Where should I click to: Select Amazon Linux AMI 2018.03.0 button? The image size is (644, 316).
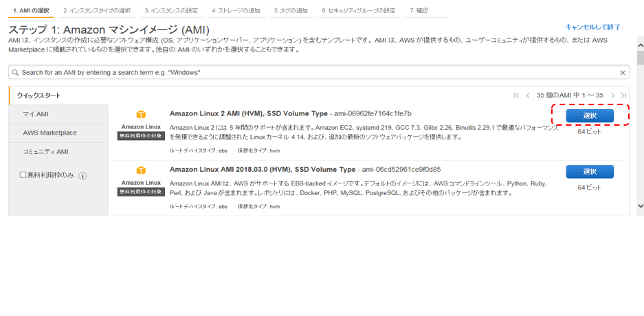(590, 172)
